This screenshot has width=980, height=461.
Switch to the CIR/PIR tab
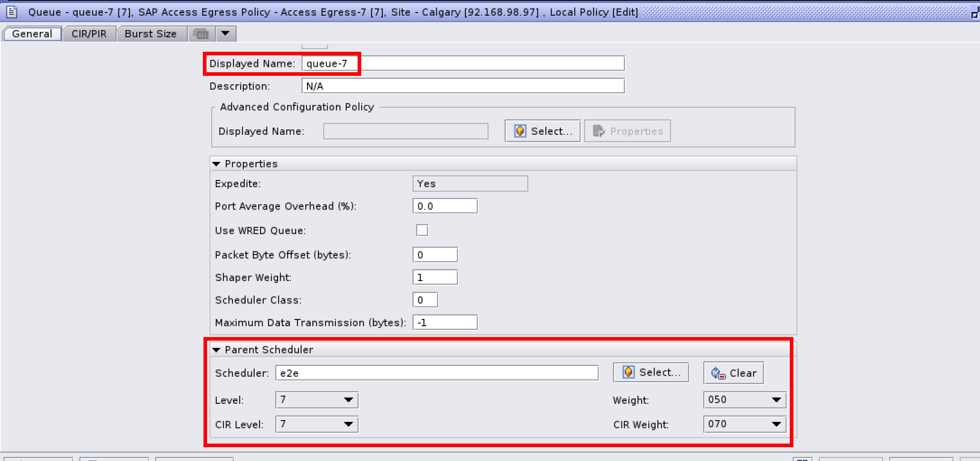(89, 34)
